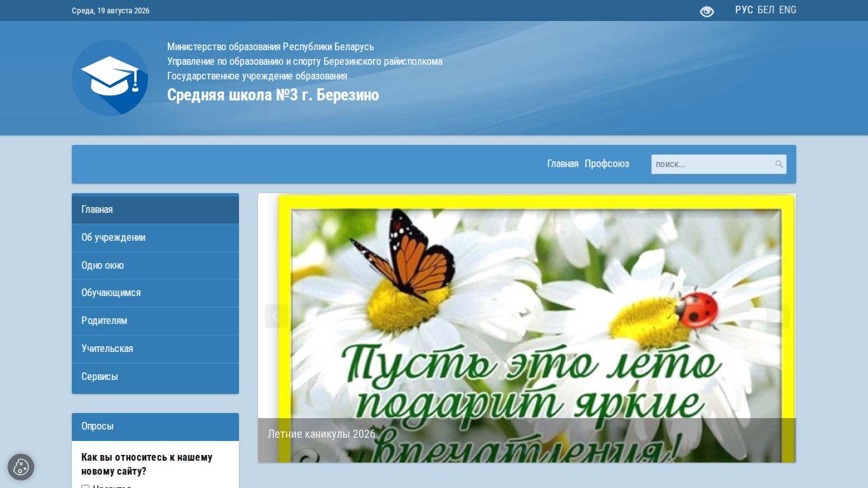Click the Опросы panel header
This screenshot has width=868, height=488.
click(155, 427)
